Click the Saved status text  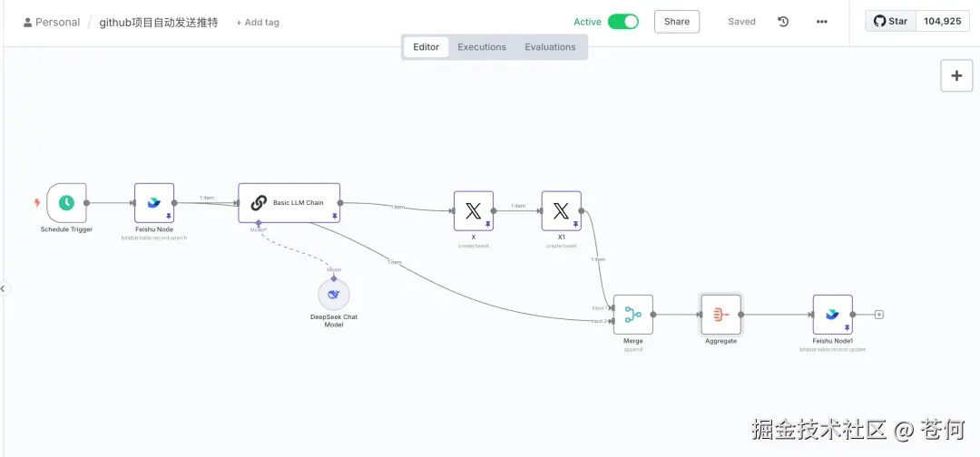742,22
